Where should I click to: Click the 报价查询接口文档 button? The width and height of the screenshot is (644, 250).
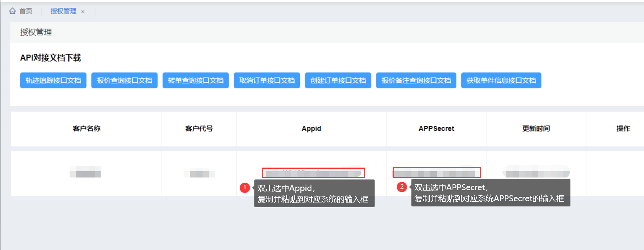click(x=125, y=80)
